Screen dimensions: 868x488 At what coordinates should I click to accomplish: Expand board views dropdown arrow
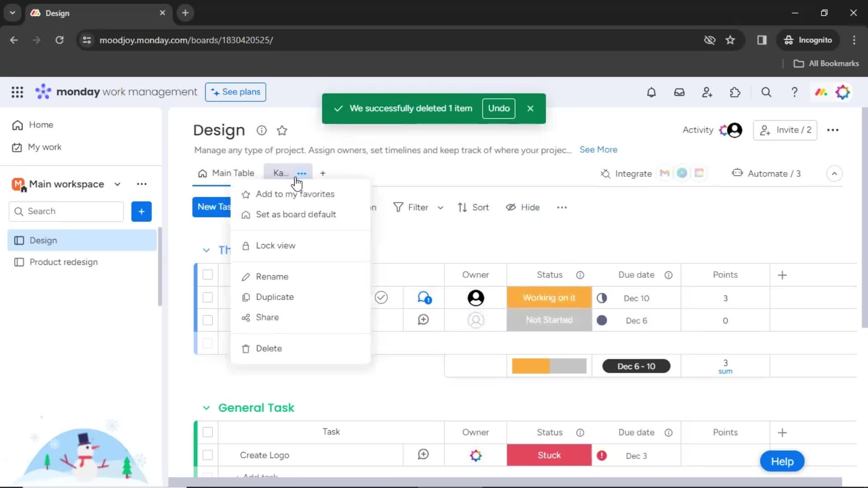[x=835, y=174]
